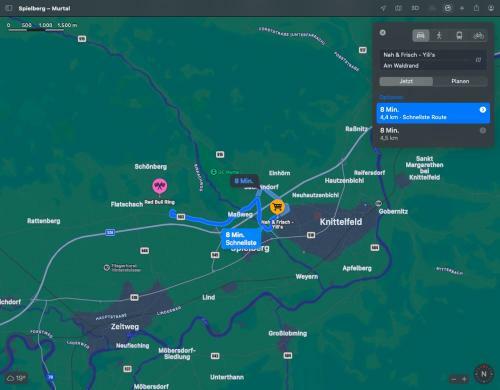
Task: Click the Apfelberg map label
Action: click(357, 268)
